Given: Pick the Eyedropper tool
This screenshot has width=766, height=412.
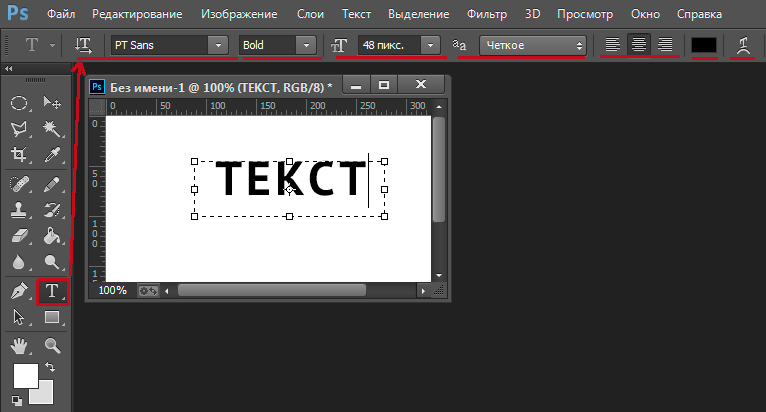Looking at the screenshot, I should point(52,155).
